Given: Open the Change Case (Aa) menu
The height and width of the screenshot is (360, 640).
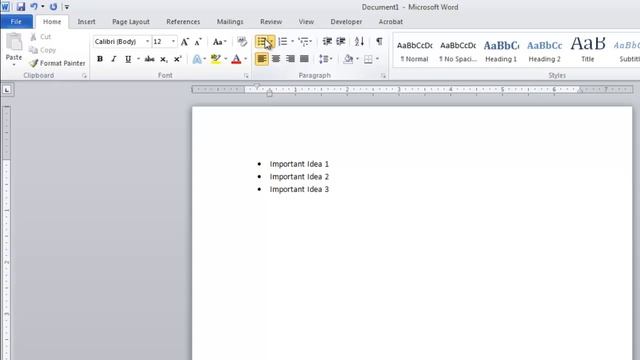Looking at the screenshot, I should pos(219,42).
